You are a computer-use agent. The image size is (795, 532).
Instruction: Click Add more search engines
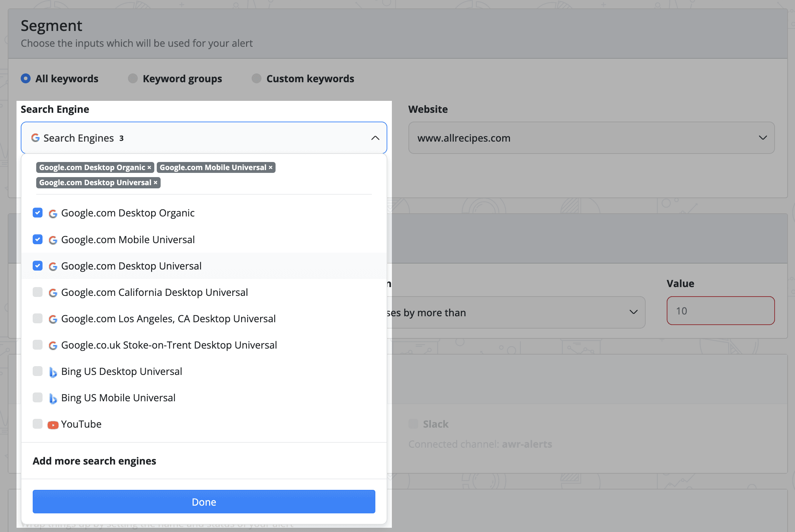pyautogui.click(x=95, y=461)
